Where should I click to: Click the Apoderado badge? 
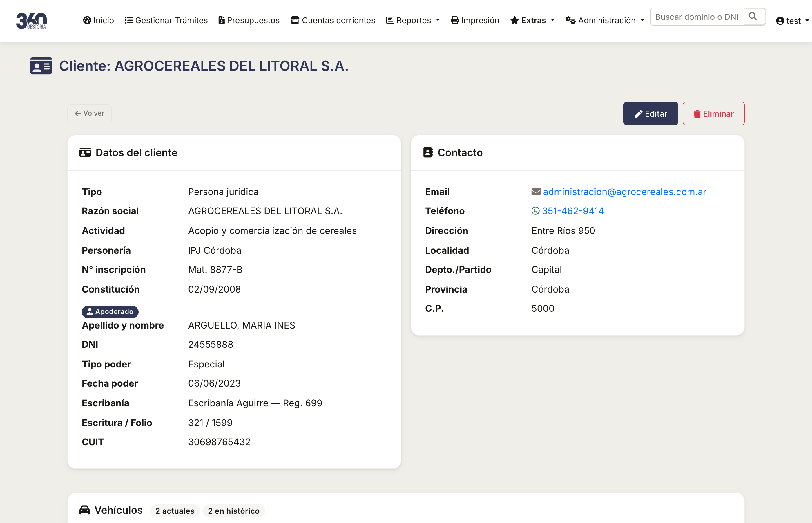(110, 311)
